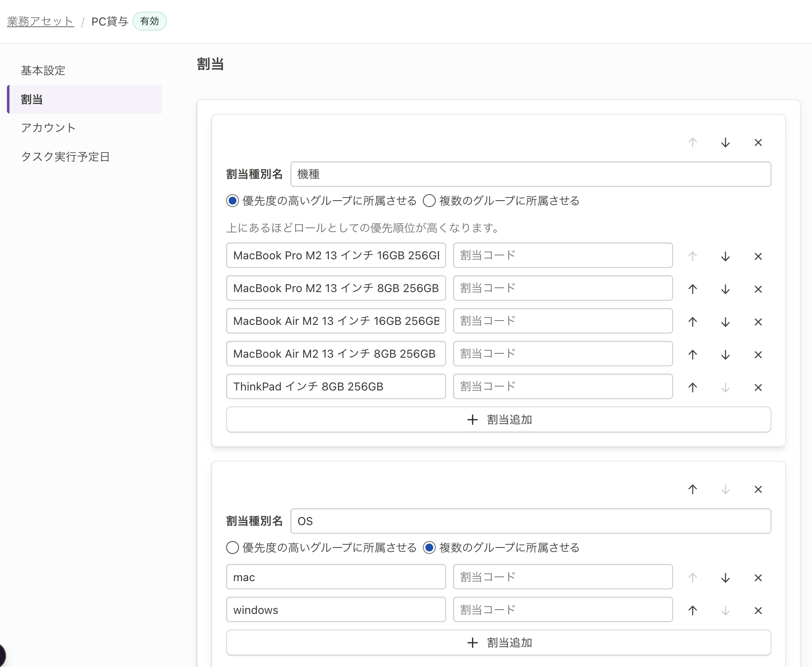The width and height of the screenshot is (812, 667).
Task: Move MacBook Air M2 16GB row down
Action: click(x=725, y=322)
